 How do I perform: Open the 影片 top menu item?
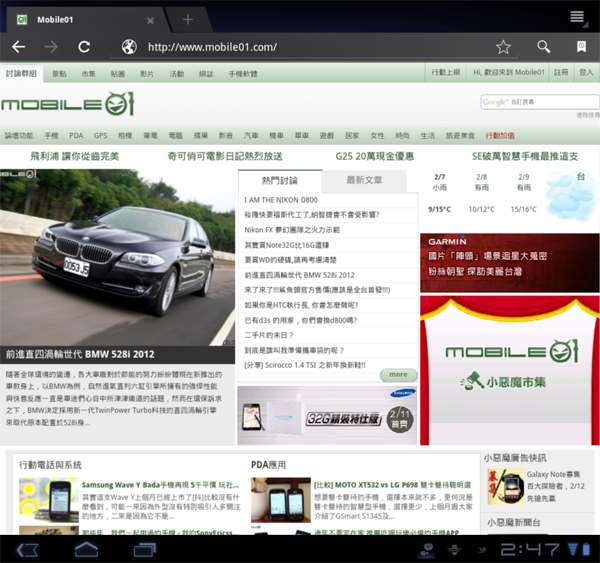(x=147, y=74)
